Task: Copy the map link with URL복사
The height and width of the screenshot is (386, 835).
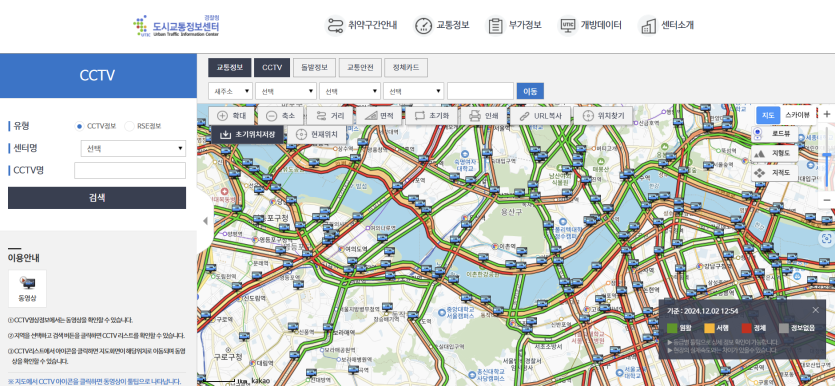Action: [540, 116]
